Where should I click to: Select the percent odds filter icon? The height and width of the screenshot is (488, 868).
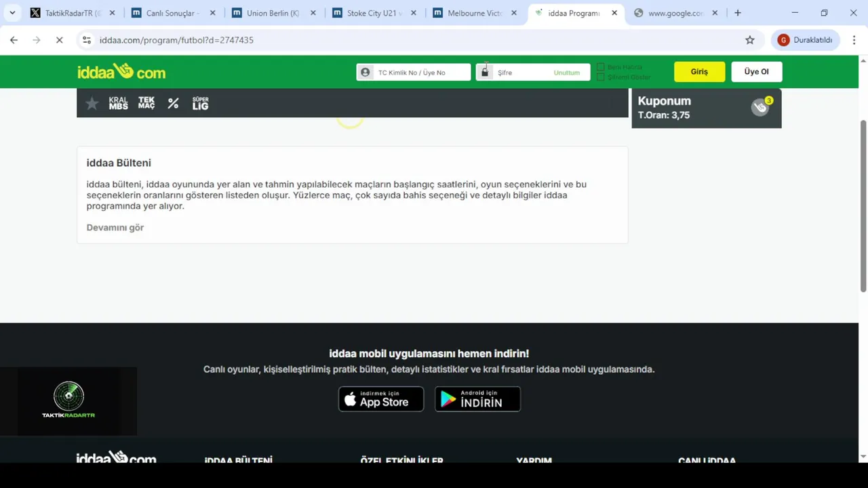tap(173, 103)
